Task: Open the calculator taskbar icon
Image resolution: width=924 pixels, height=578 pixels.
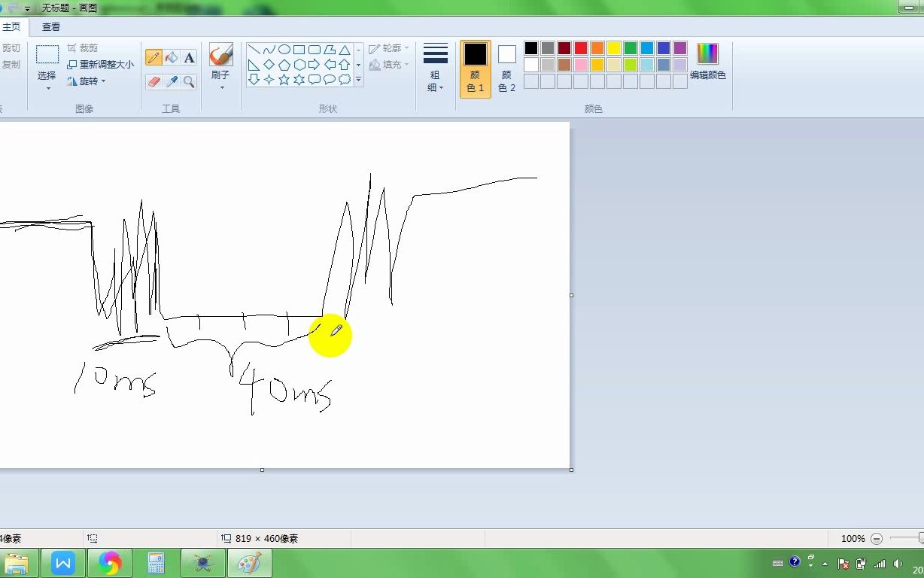Action: pos(157,563)
